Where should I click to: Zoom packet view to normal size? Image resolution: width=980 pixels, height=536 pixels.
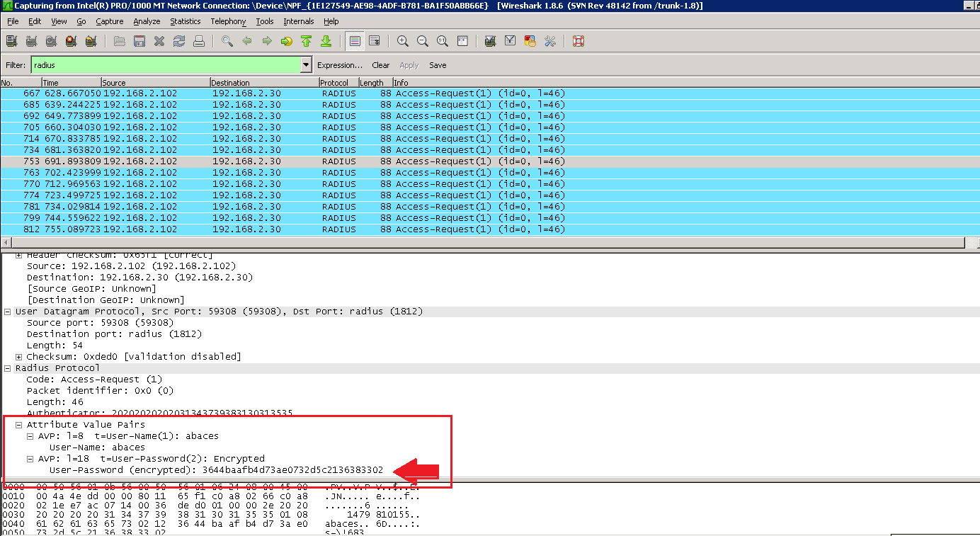(x=443, y=41)
